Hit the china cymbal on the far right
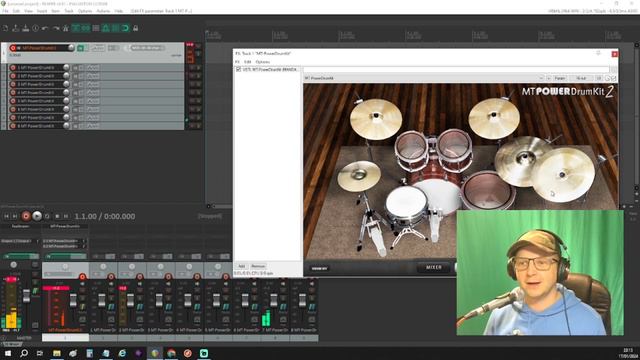Viewport: 640px width, 360px height. point(563,174)
